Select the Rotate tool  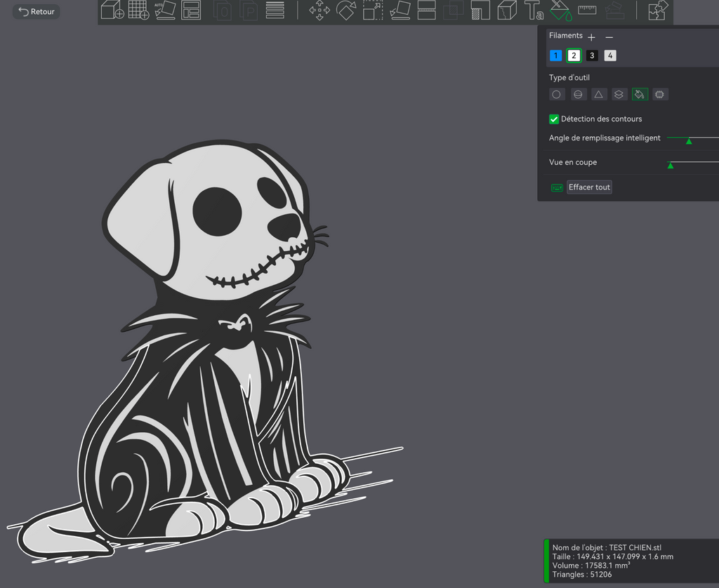click(x=346, y=10)
